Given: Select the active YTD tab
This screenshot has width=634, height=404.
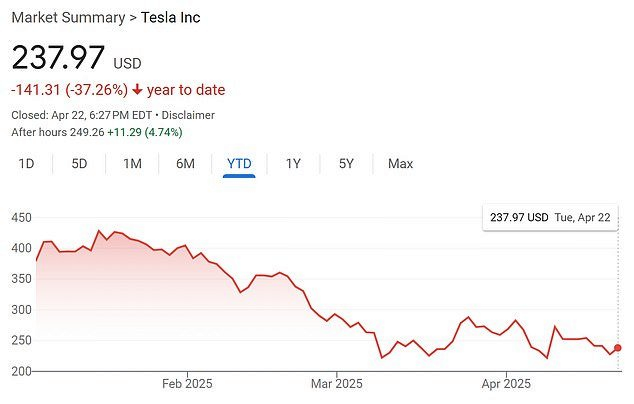Looking at the screenshot, I should pyautogui.click(x=240, y=163).
